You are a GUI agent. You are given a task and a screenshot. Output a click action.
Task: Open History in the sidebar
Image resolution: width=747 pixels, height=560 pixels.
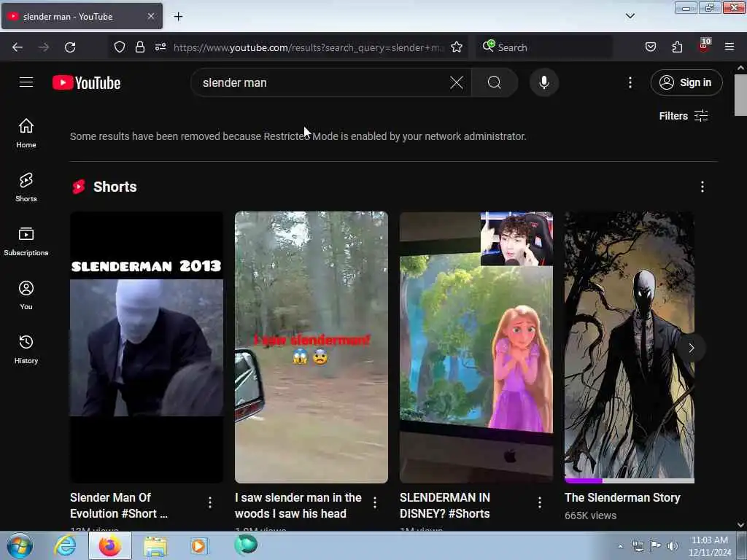(x=26, y=349)
